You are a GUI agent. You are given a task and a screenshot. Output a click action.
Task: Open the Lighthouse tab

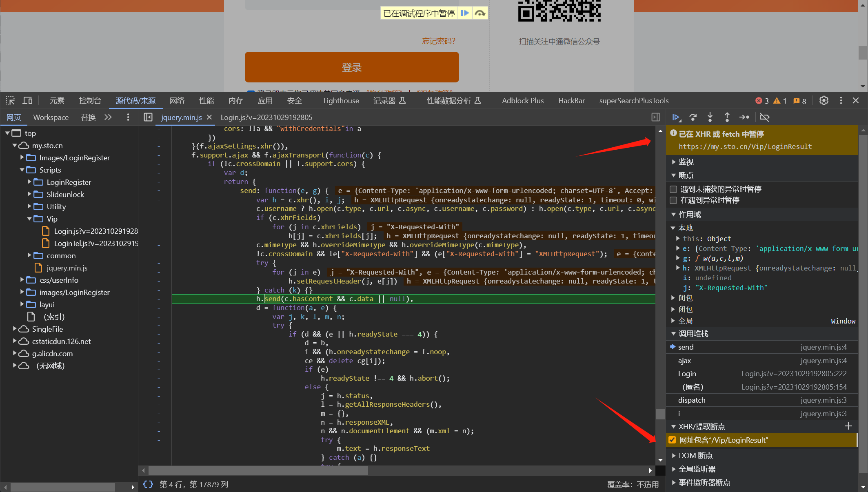point(341,101)
